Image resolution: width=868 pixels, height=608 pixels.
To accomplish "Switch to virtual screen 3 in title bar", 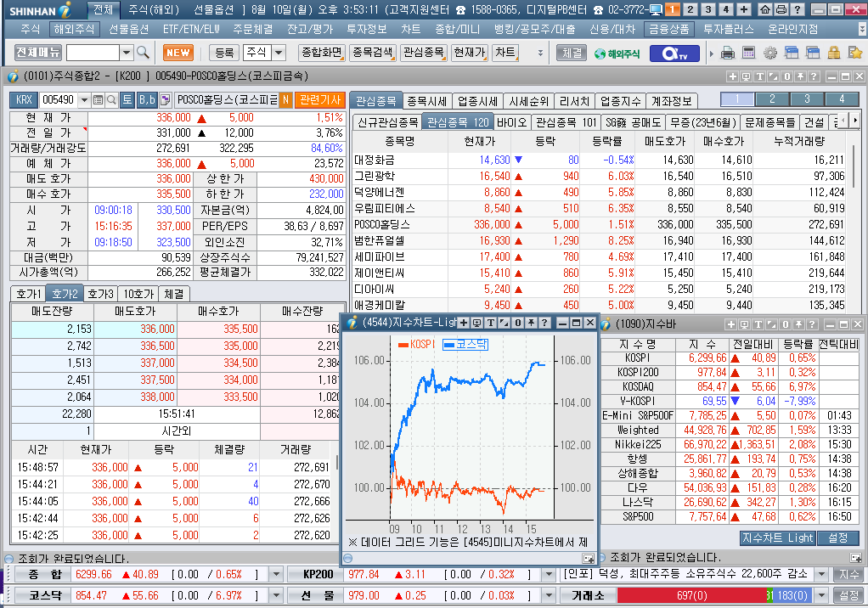I will tap(707, 9).
